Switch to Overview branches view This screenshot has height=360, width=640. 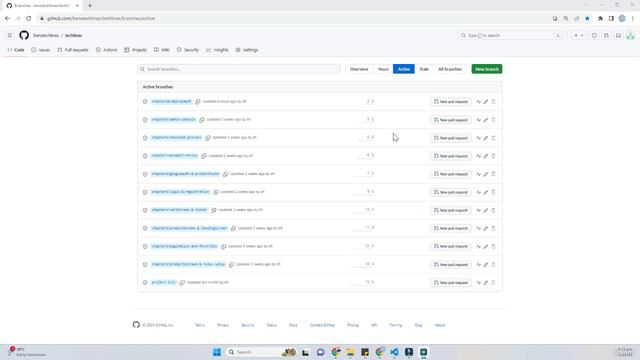tap(359, 69)
